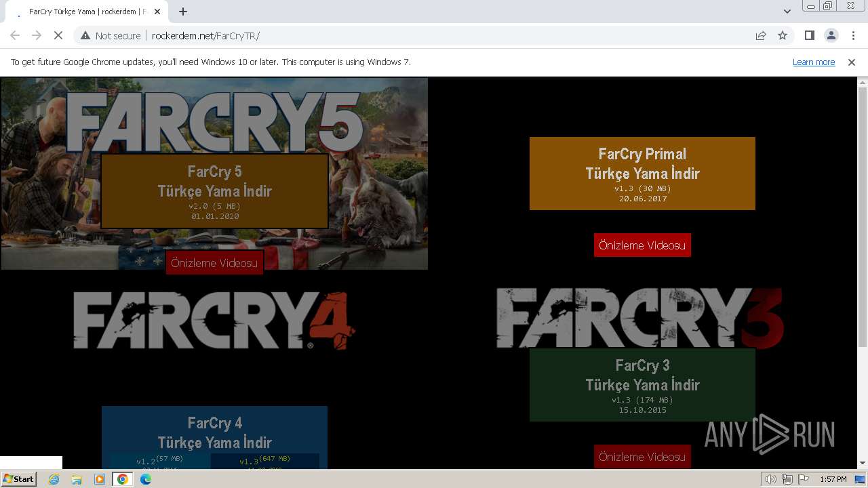Open Chrome's three-dot menu
This screenshot has width=868, height=488.
coord(852,35)
